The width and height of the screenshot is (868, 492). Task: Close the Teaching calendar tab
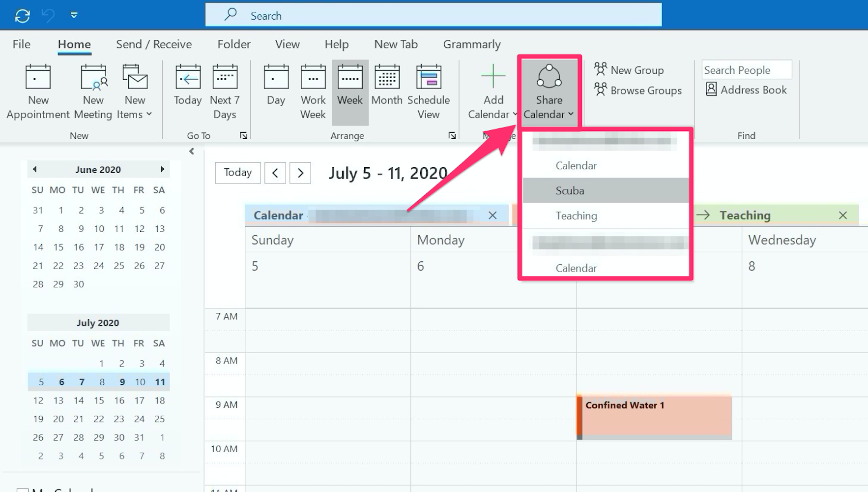coord(843,215)
